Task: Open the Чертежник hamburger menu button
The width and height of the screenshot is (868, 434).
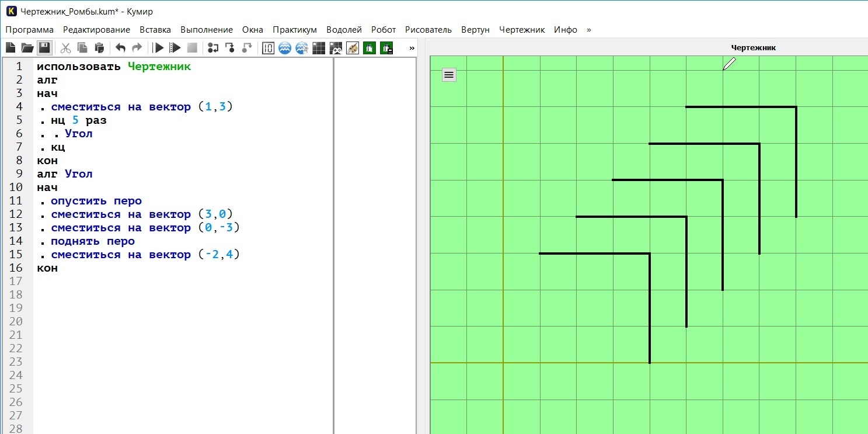Action: [x=449, y=74]
